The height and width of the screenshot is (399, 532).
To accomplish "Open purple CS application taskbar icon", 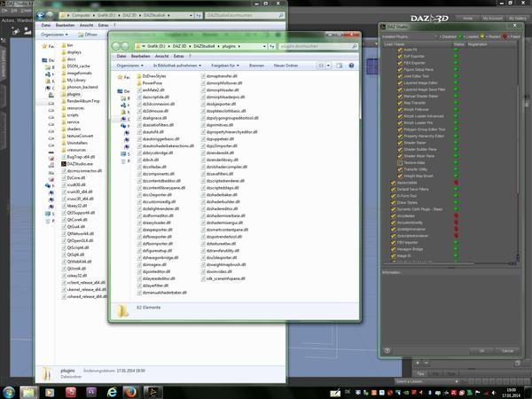I will point(91,393).
